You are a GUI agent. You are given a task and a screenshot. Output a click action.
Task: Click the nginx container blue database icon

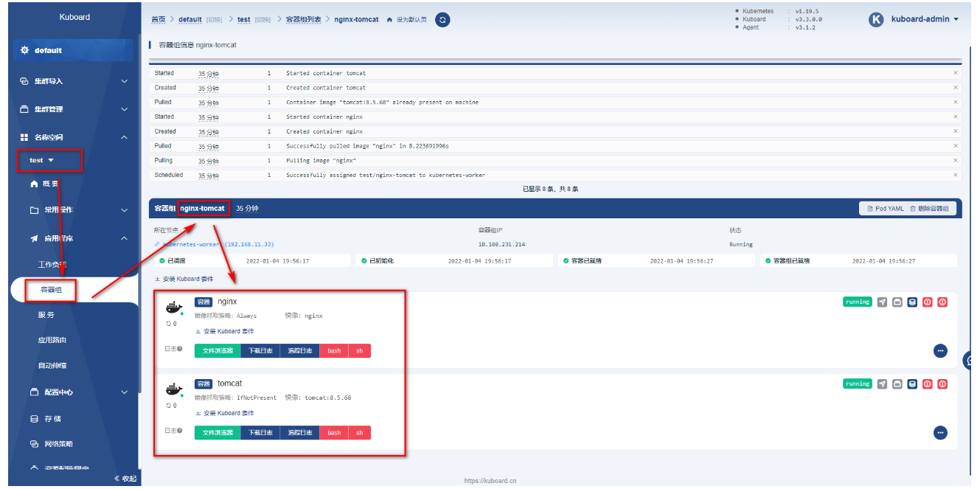point(912,302)
